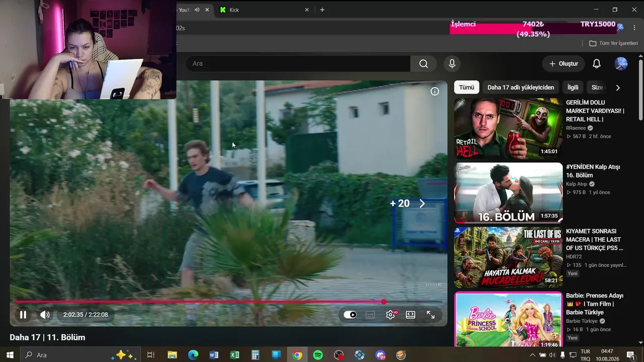
Task: Select the 'Daha 17 adlı yükleyiciden' chip
Action: pyautogui.click(x=521, y=87)
